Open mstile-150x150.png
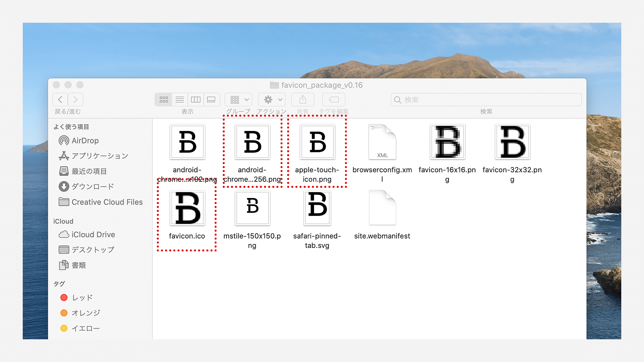644x362 pixels. [x=252, y=208]
